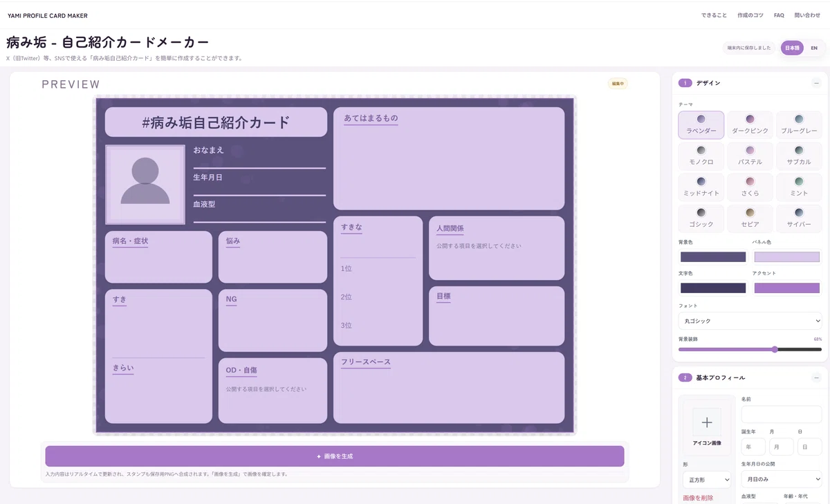
Task: Click the YAMI PROFILE CARD MAKER logo
Action: click(x=48, y=15)
